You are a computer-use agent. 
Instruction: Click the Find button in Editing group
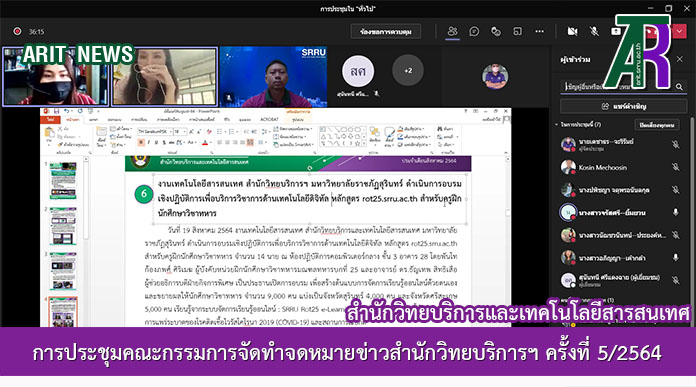pos(446,129)
